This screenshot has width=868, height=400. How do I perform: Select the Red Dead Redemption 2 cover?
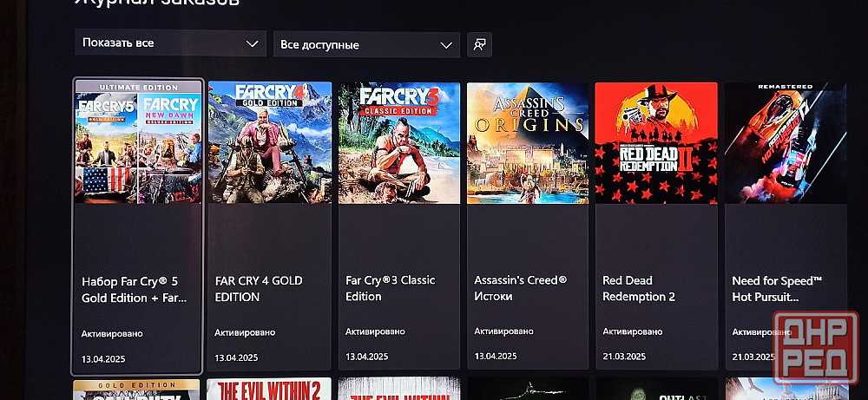point(656,143)
